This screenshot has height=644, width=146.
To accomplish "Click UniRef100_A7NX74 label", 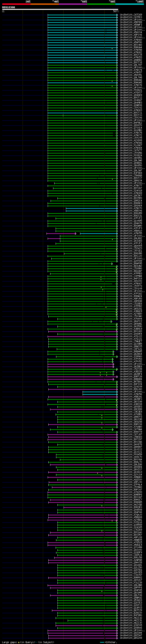I will point(131,70).
